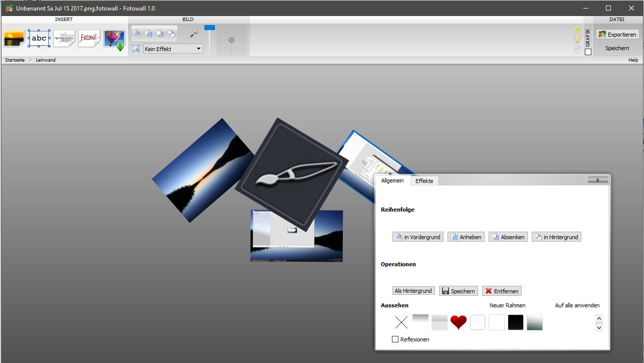Click Neuer Rahmen link

[x=507, y=305]
